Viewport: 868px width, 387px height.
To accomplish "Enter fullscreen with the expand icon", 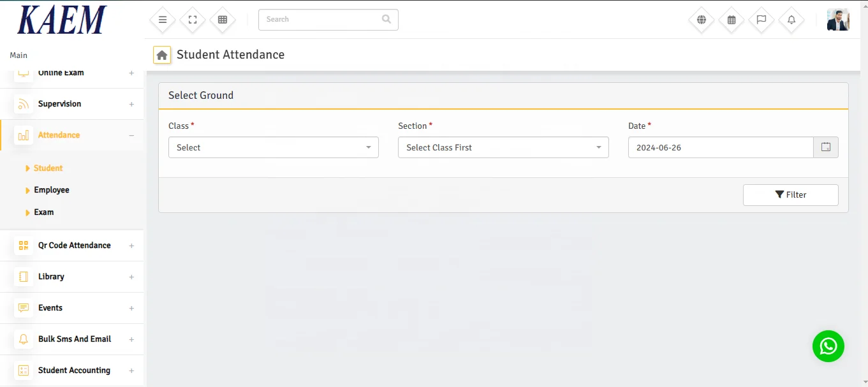I will tap(193, 20).
